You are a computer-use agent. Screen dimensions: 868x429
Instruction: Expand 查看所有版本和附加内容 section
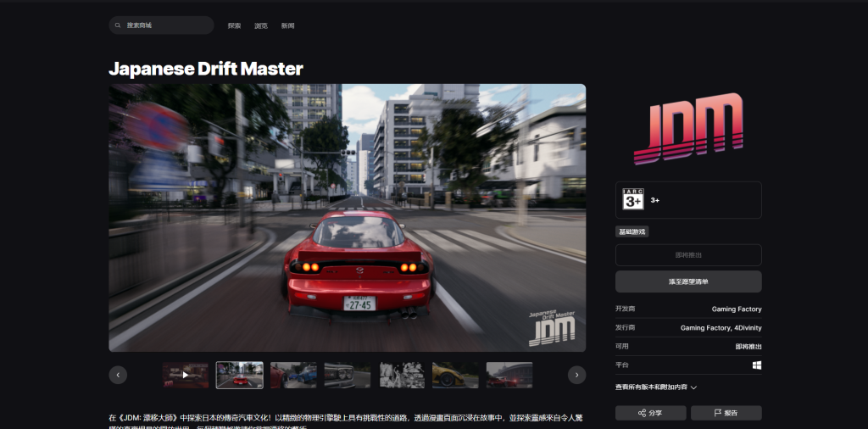[656, 387]
